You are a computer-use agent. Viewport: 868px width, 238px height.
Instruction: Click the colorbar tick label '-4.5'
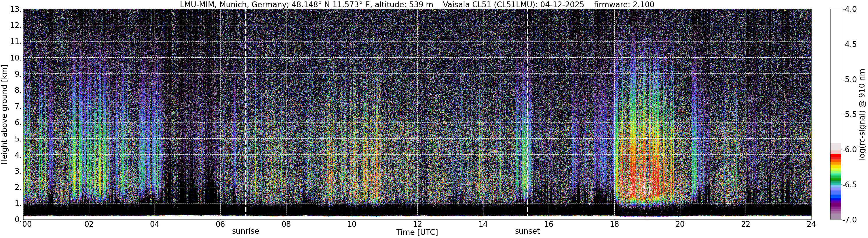[850, 44]
